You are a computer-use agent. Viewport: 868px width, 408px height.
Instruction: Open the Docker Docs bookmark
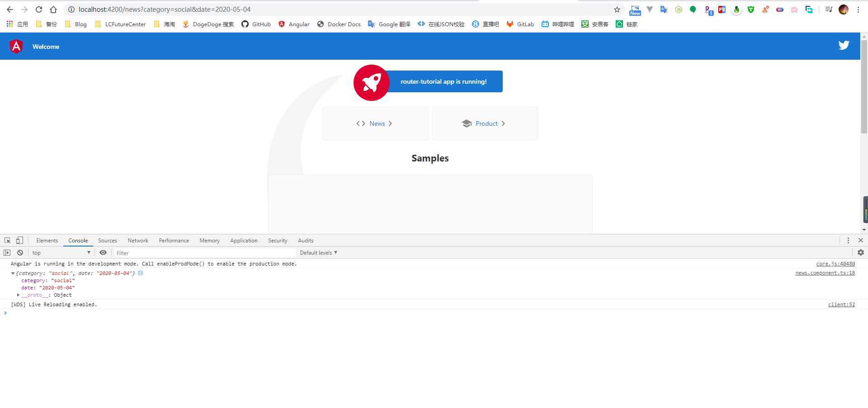[x=339, y=24]
